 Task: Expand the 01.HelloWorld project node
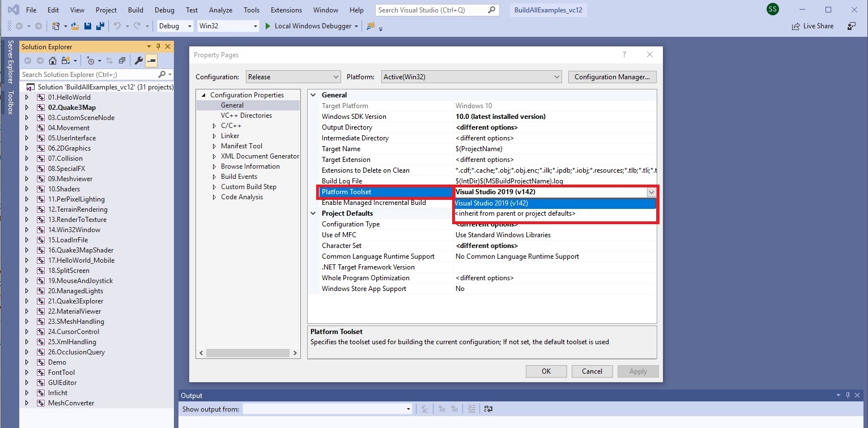click(x=26, y=97)
